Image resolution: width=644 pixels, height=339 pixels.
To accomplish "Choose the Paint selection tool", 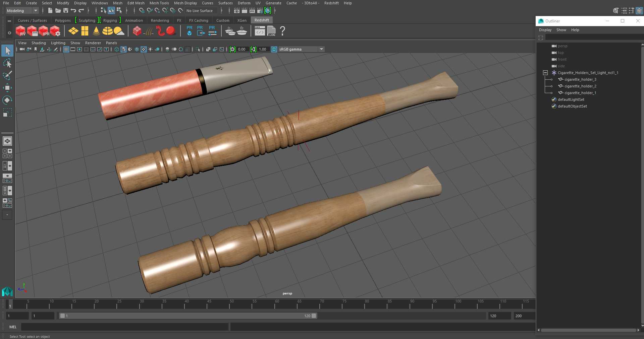I will pos(7,75).
